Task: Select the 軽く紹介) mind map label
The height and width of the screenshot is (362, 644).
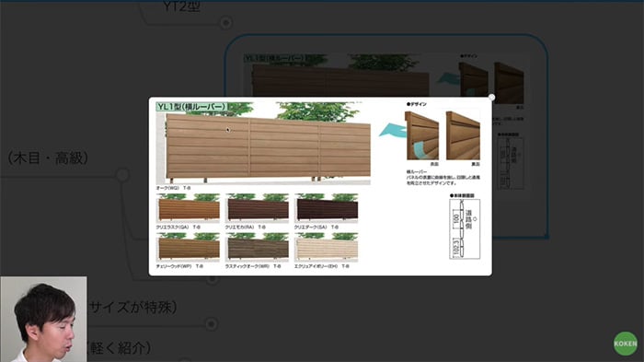Action: click(x=119, y=348)
